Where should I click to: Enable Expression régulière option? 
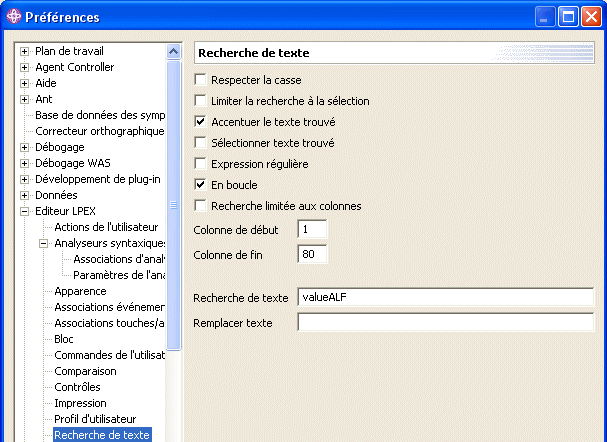coord(200,163)
